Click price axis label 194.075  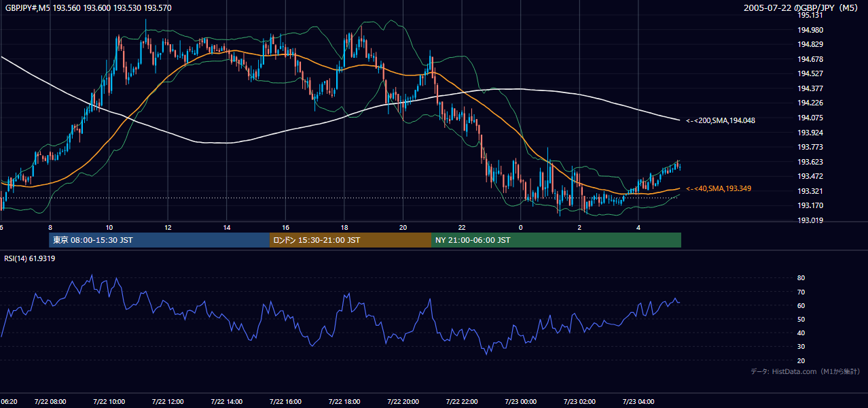tap(810, 118)
